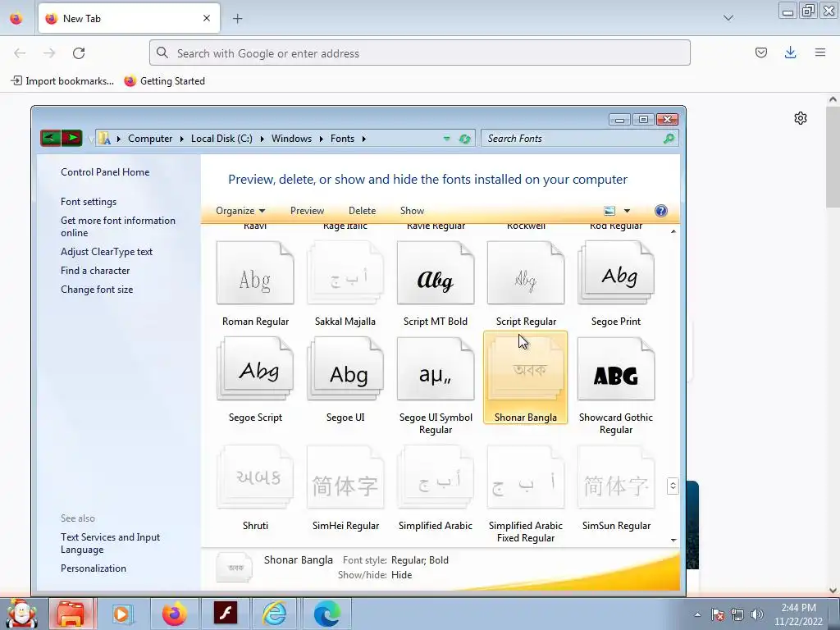Screen dimensions: 840x630
Task: Open the Firefox list all tabs chevron
Action: [x=728, y=18]
